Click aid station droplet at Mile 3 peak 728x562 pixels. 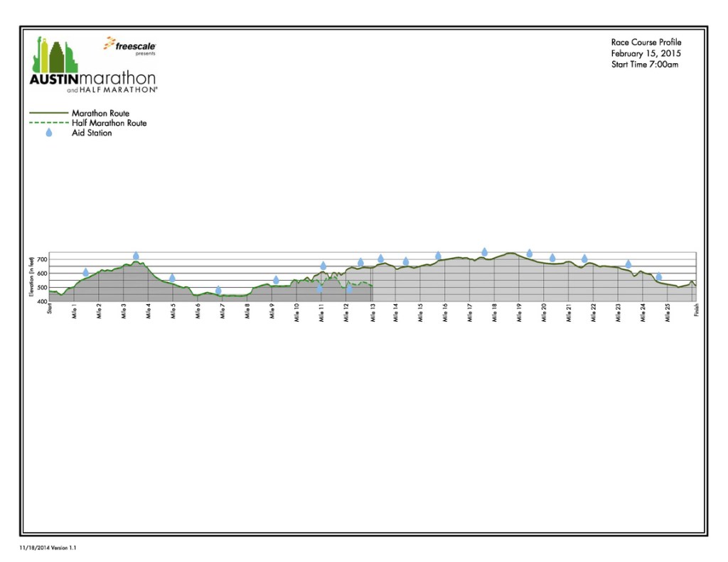(x=136, y=256)
